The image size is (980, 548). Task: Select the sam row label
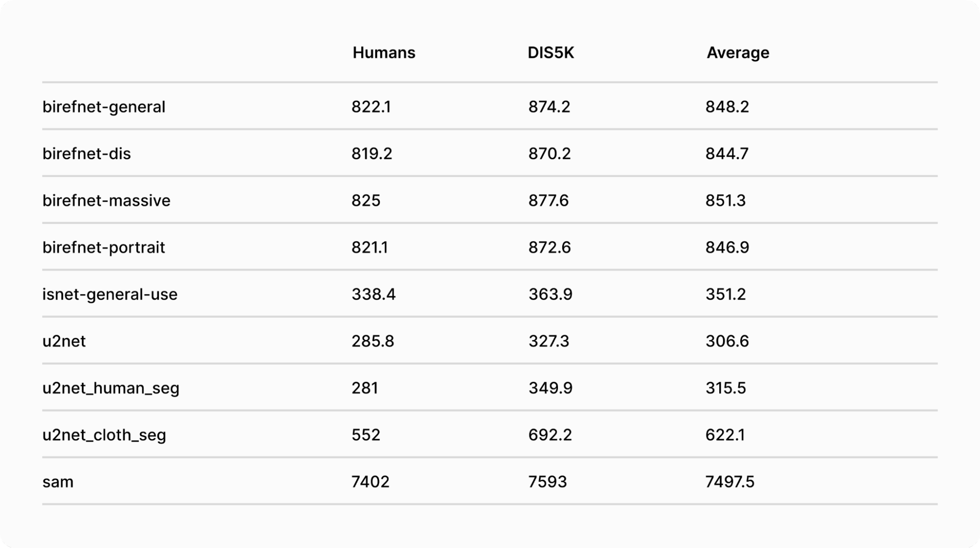58,482
